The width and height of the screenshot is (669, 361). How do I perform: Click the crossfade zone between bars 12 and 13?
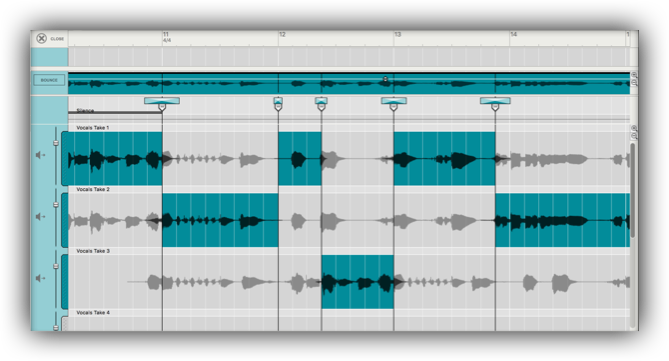(x=321, y=101)
